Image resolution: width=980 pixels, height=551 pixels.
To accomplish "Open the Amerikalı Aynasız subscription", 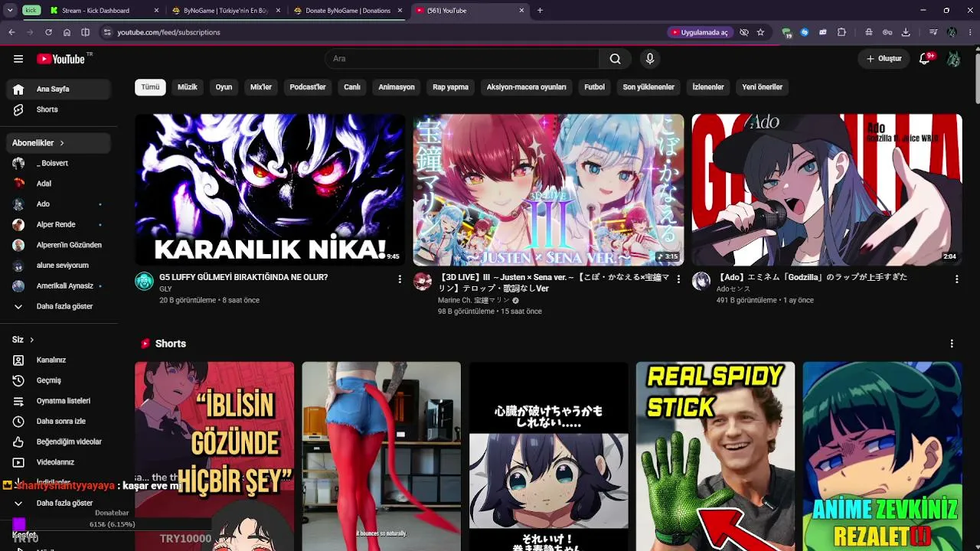I will click(59, 285).
